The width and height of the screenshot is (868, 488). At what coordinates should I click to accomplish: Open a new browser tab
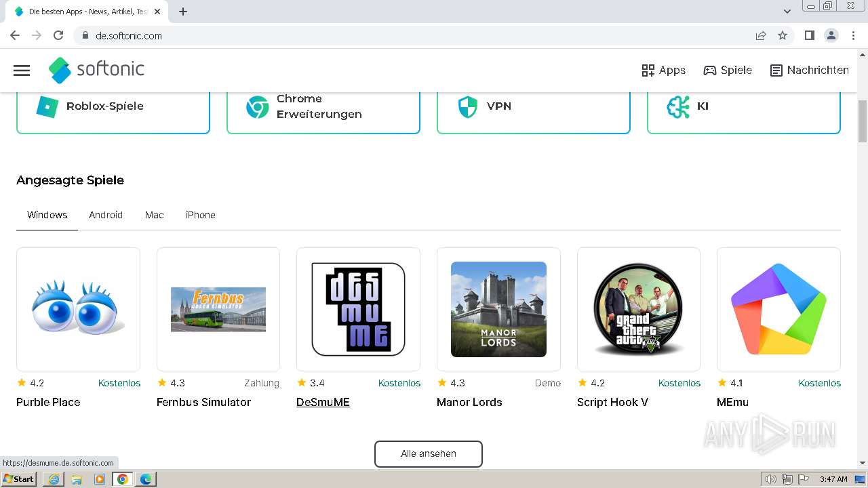tap(183, 12)
